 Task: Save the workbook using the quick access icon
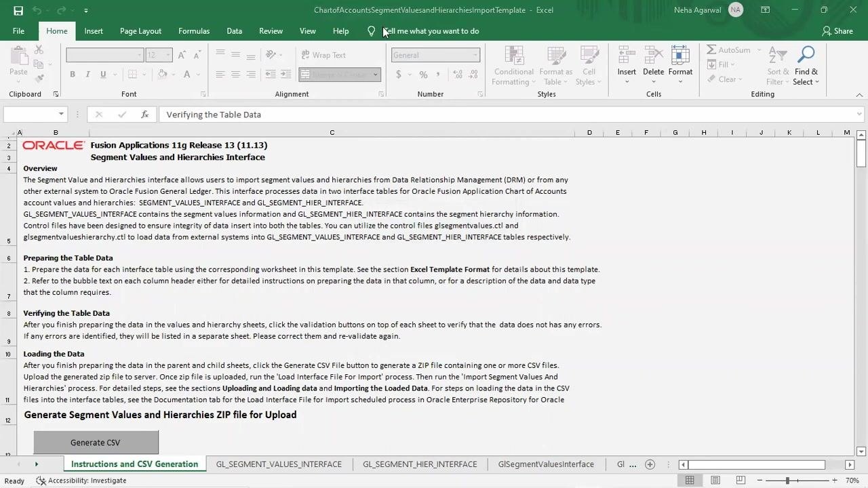pyautogui.click(x=18, y=10)
